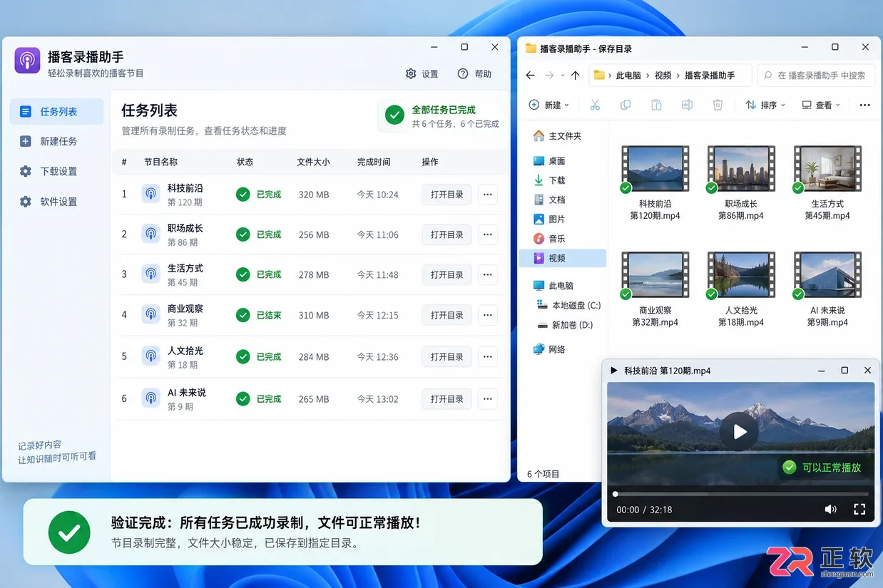The height and width of the screenshot is (588, 883).
Task: Select 视频 in explorer navigation
Action: coord(563,258)
